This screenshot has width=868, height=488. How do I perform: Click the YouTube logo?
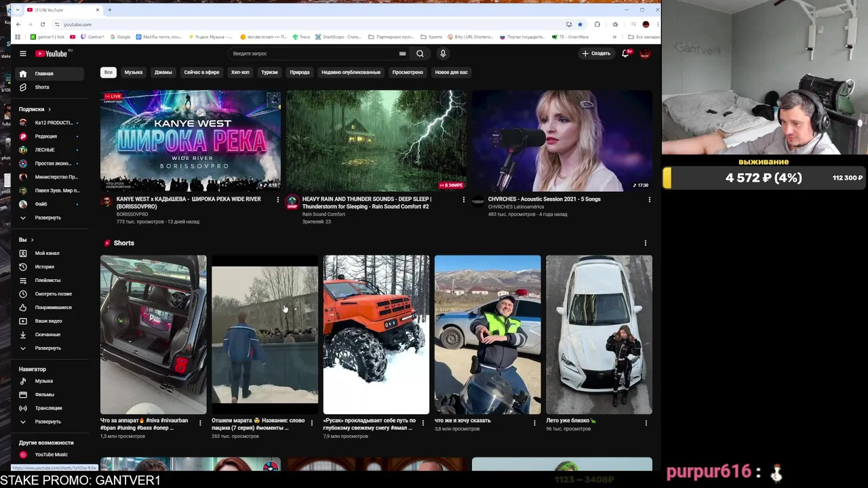(53, 54)
